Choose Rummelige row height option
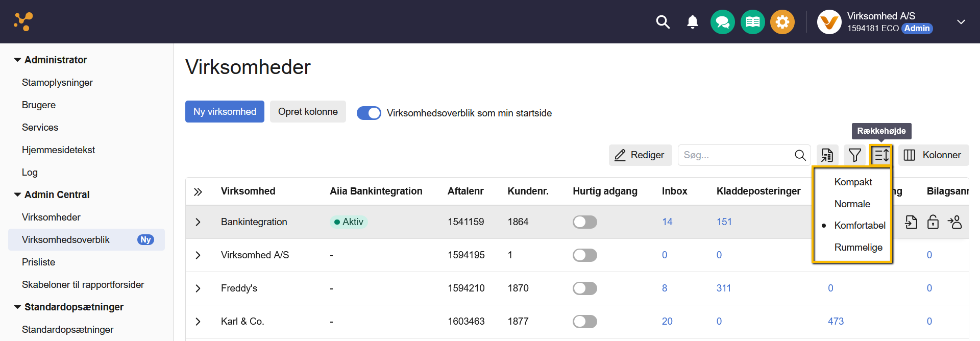Screen dimensions: 980x341 coord(858,248)
